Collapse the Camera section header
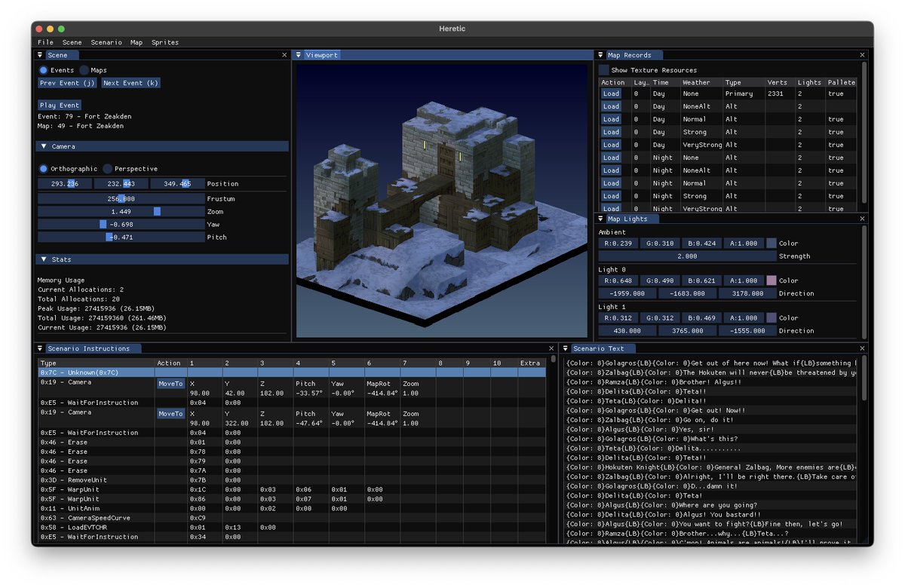The height and width of the screenshot is (588, 905). coord(162,146)
